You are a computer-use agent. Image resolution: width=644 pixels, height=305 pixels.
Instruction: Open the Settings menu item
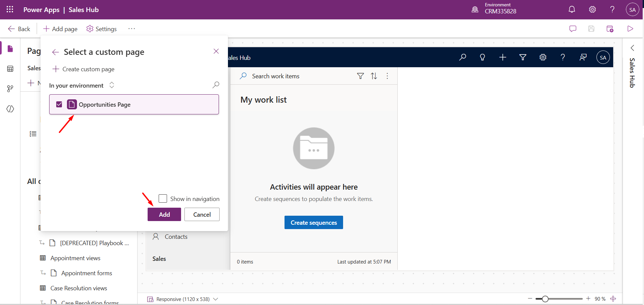tap(102, 29)
